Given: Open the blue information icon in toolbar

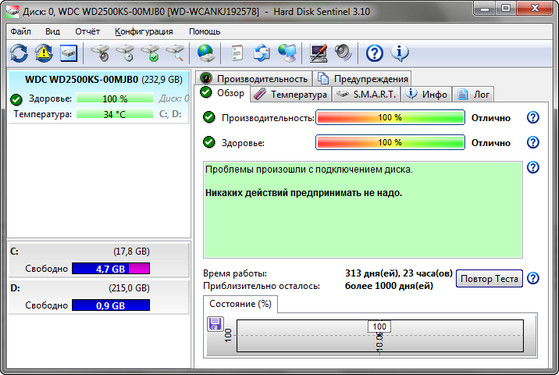Looking at the screenshot, I should (400, 53).
